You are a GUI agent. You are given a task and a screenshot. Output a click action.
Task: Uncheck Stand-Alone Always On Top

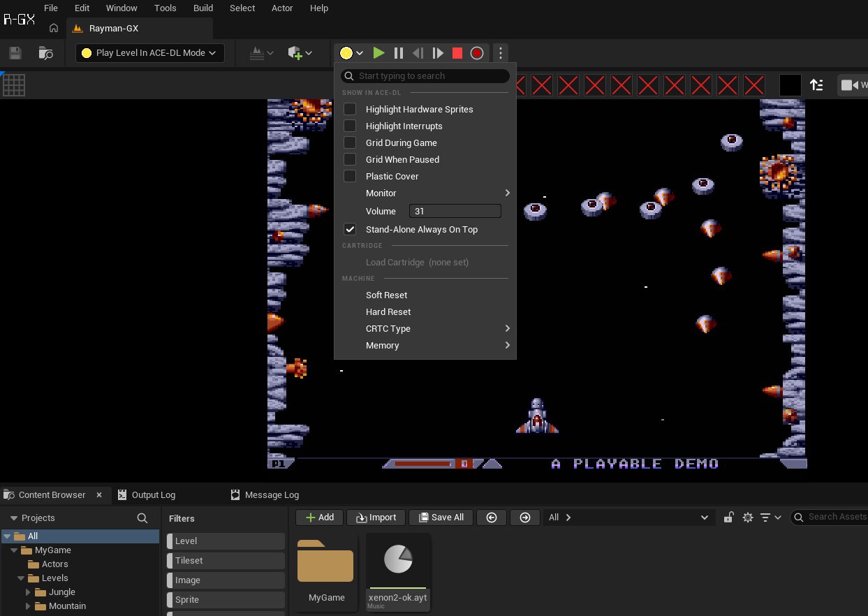(350, 229)
